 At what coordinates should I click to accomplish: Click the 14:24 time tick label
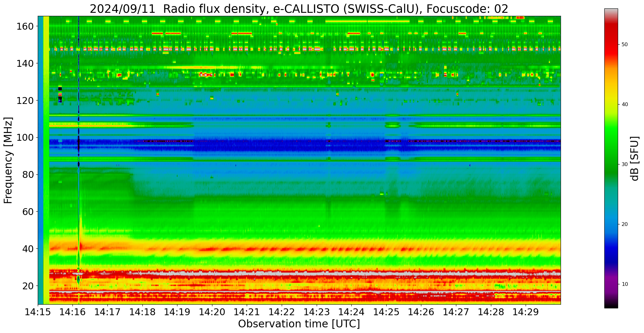click(x=351, y=312)
